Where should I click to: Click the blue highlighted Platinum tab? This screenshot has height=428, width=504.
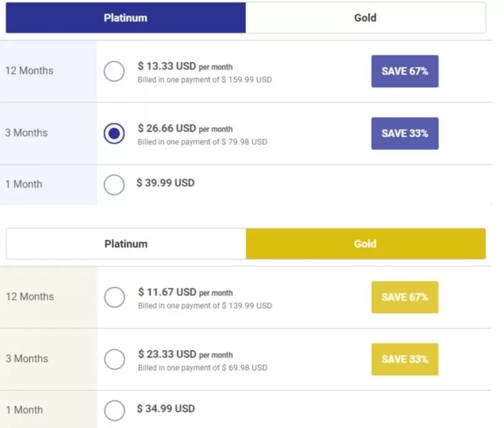pos(125,18)
